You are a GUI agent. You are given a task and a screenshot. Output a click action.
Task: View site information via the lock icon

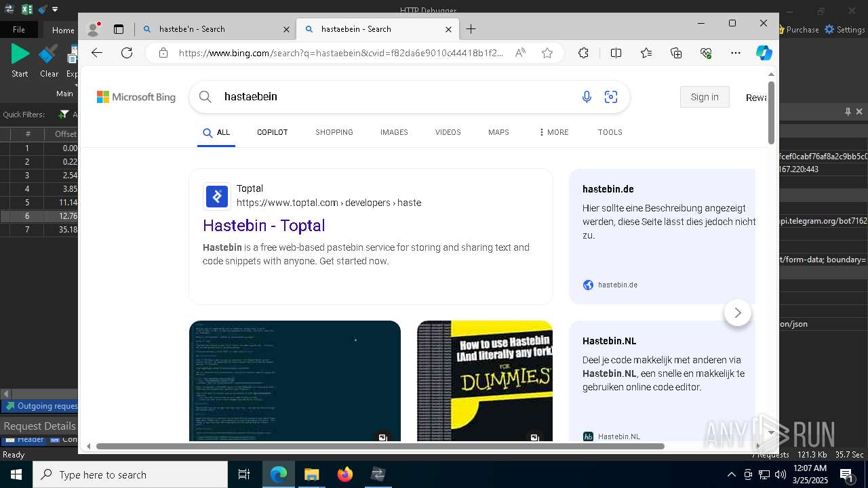[x=163, y=53]
